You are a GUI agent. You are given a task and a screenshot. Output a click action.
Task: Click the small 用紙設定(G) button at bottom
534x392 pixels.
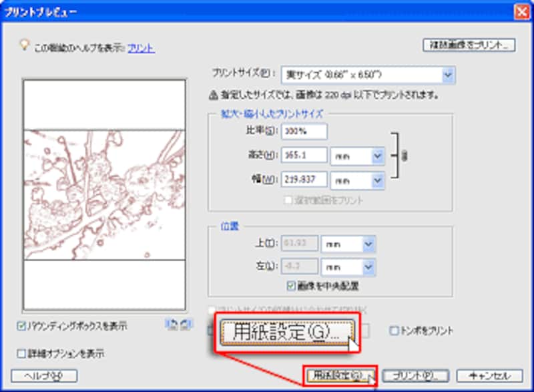[x=340, y=375]
